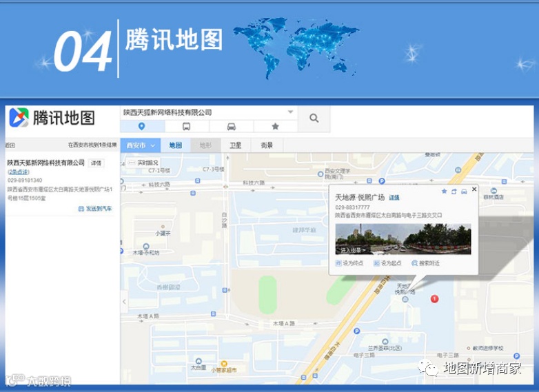Open the 2条点评 reviews link

(19, 172)
